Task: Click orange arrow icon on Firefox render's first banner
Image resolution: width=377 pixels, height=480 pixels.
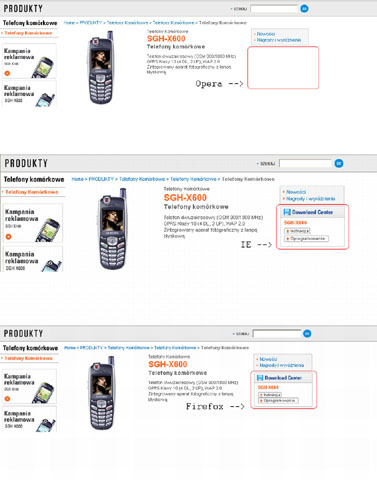Action: pos(7,398)
